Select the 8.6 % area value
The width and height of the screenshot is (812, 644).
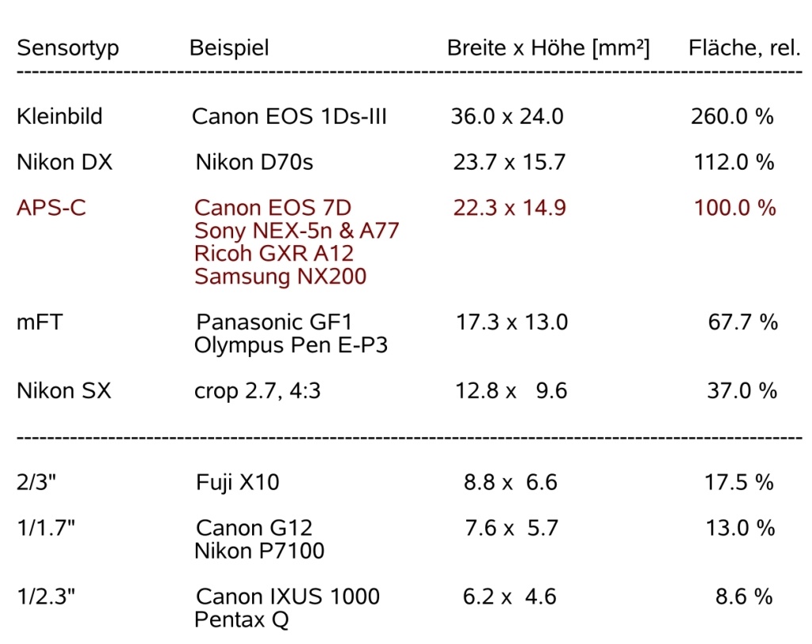tap(744, 596)
